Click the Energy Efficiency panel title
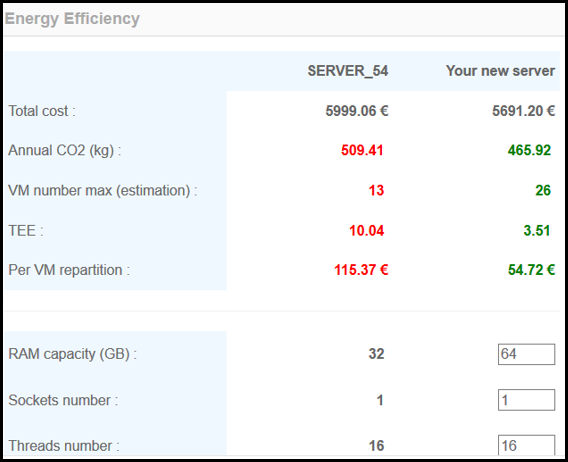 click(x=72, y=19)
